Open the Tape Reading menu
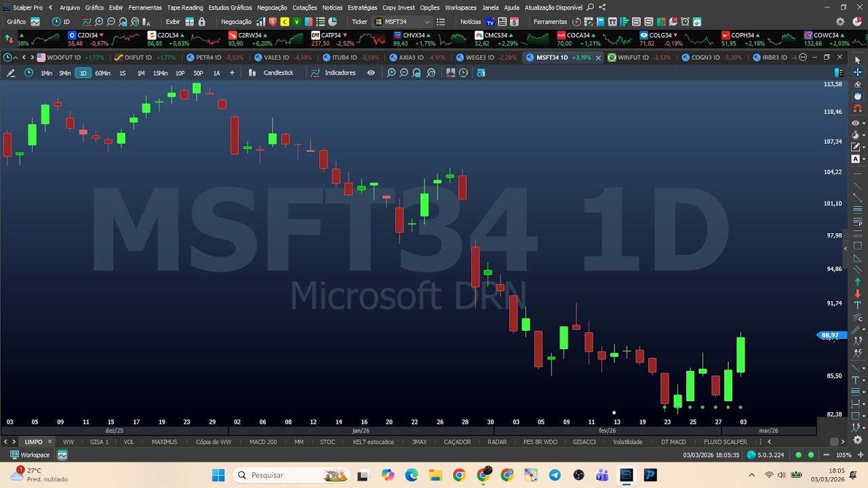868x488 pixels. [x=185, y=7]
